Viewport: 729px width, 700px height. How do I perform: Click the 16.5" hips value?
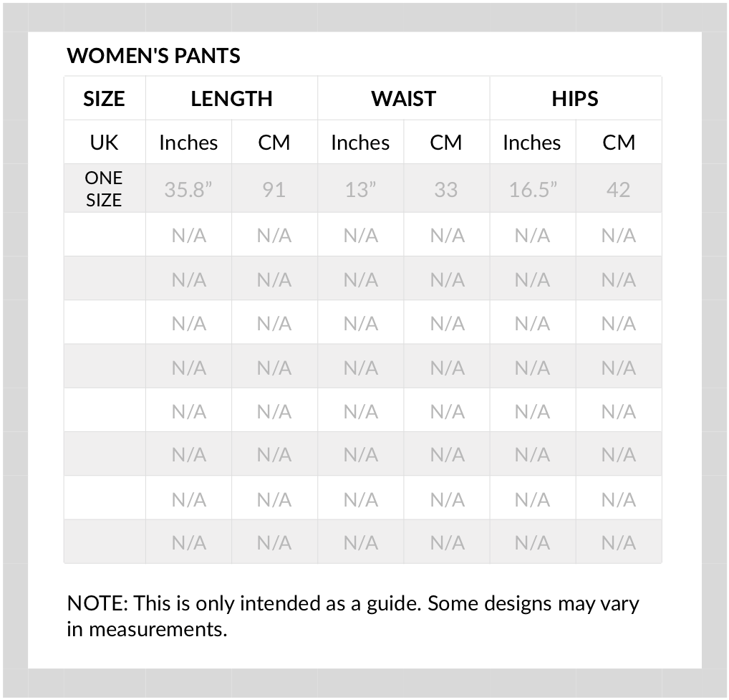tap(532, 189)
